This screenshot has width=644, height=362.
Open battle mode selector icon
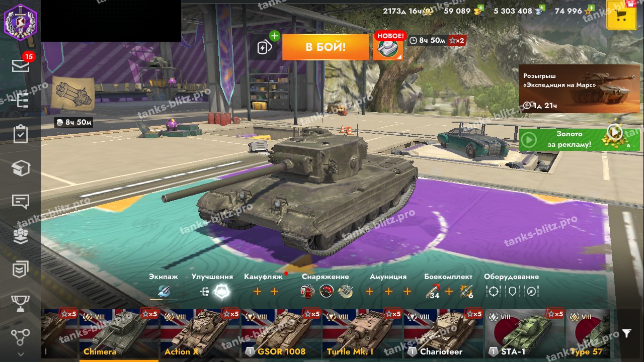[387, 47]
